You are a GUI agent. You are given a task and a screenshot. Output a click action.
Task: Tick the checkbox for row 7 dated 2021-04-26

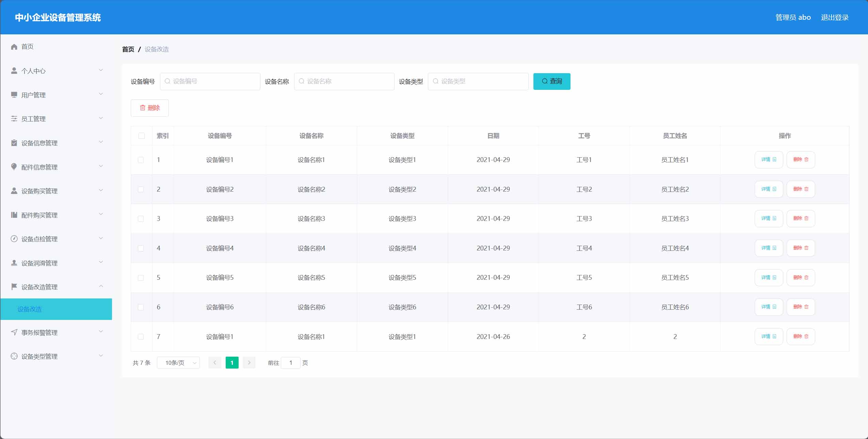coord(141,337)
